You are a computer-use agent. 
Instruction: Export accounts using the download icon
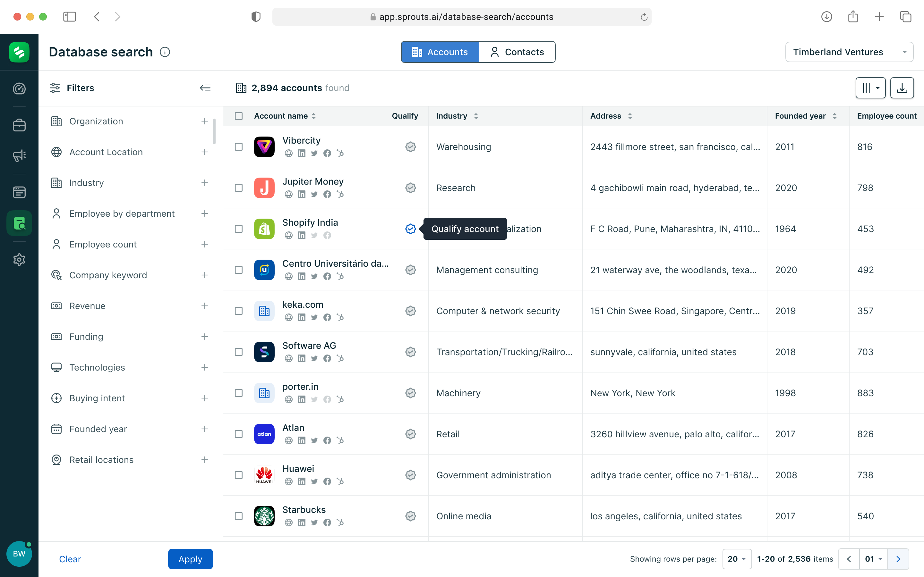[902, 88]
